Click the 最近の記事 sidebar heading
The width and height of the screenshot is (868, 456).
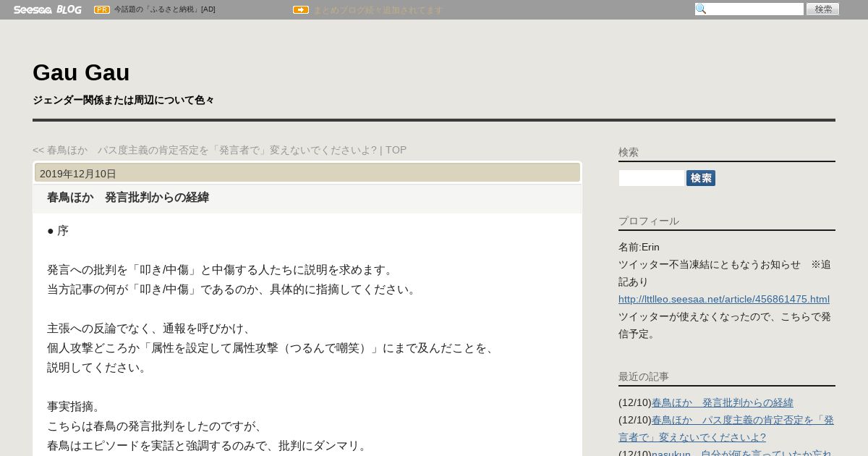pyautogui.click(x=644, y=376)
